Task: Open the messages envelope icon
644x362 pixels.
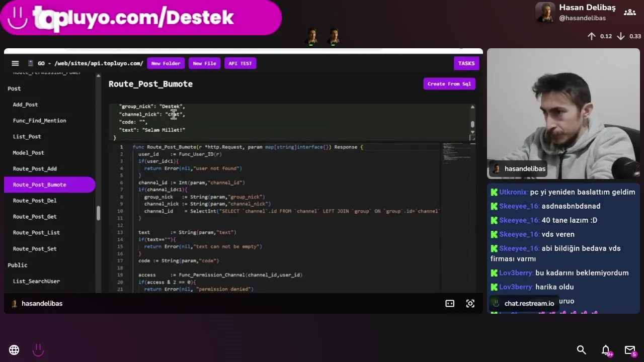Action: [x=630, y=350]
